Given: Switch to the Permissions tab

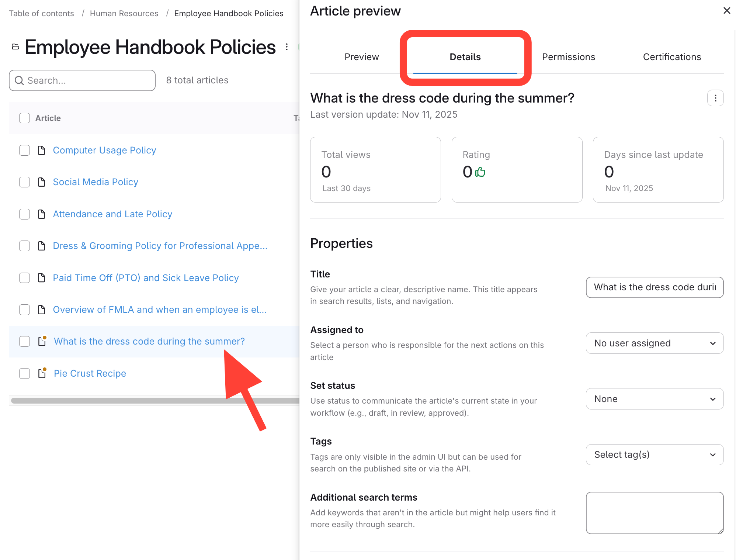Looking at the screenshot, I should coord(568,57).
